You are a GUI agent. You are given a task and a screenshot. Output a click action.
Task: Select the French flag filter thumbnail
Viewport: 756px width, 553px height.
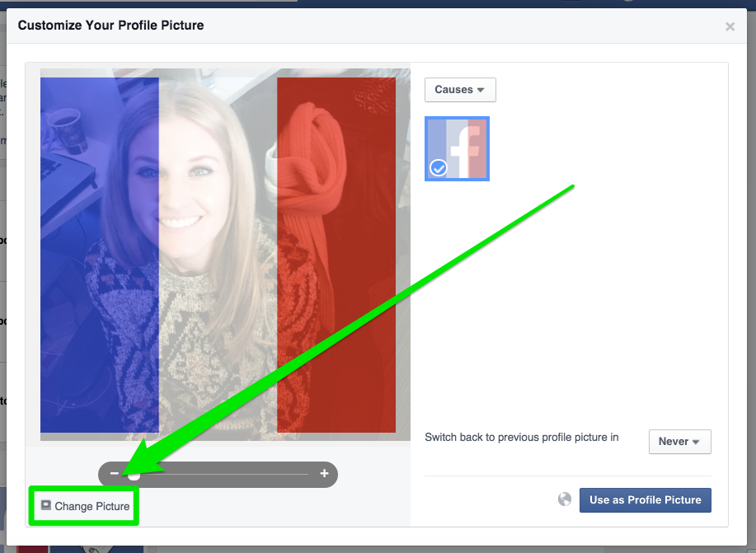[458, 148]
